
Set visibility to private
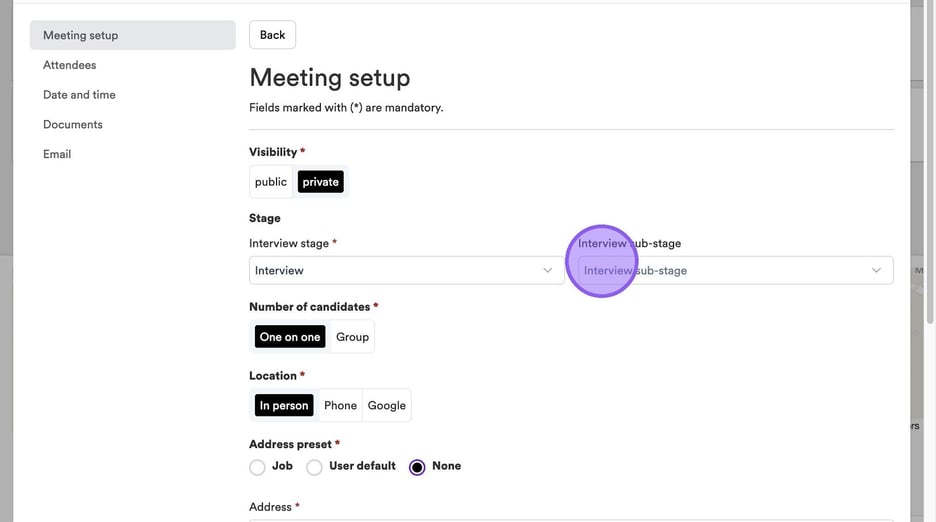point(320,182)
